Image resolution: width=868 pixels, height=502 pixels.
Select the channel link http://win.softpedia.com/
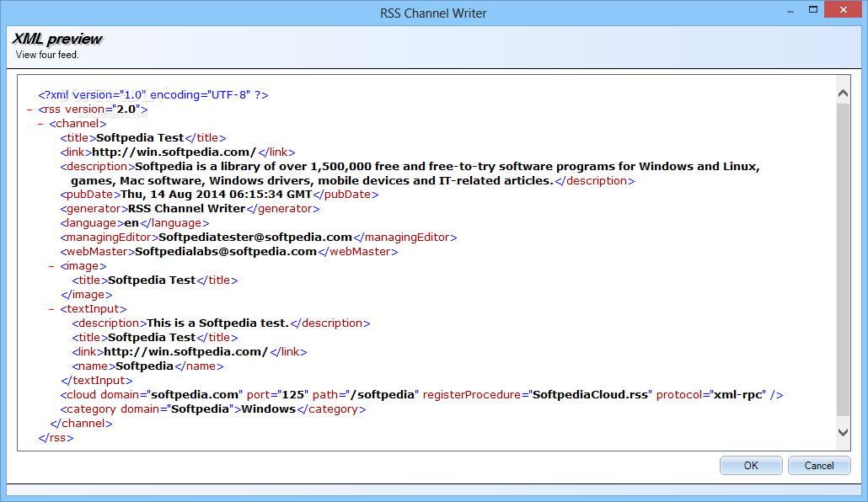tap(174, 152)
